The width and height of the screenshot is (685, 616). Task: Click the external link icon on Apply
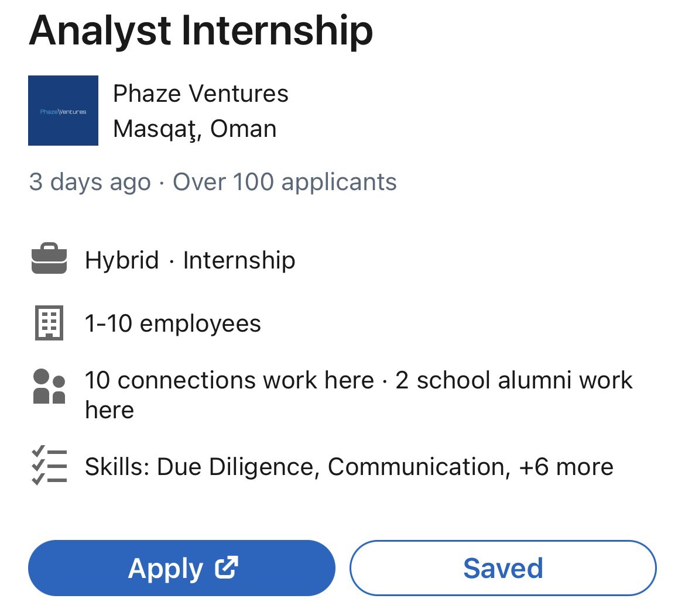click(227, 567)
